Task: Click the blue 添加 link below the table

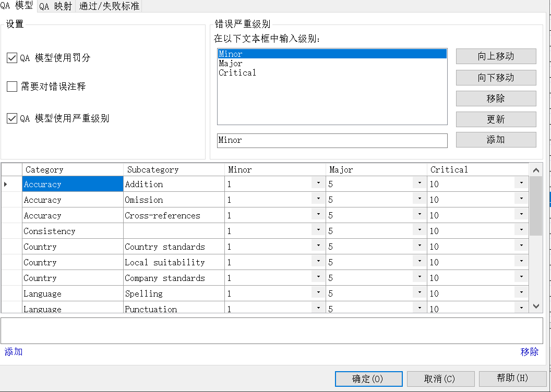Action: [14, 352]
